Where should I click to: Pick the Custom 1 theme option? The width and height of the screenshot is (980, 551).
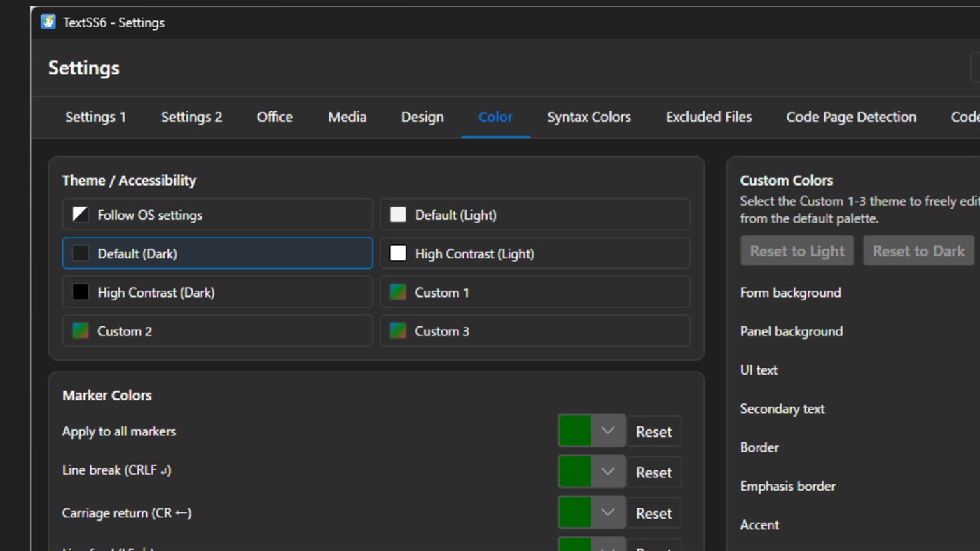pyautogui.click(x=535, y=292)
